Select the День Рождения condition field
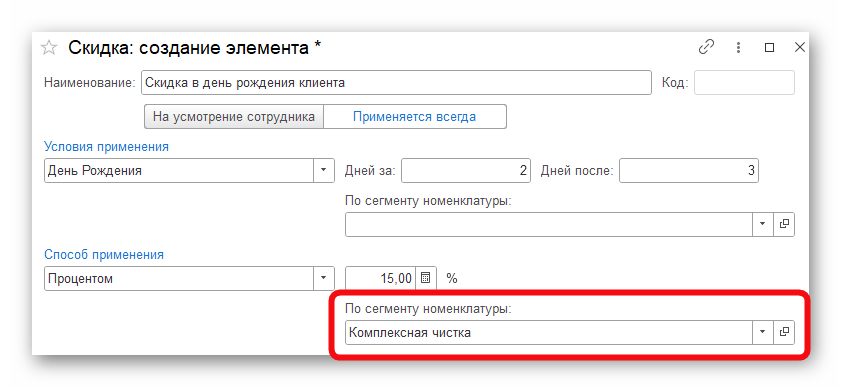This screenshot has width=841, height=387. coord(179,170)
